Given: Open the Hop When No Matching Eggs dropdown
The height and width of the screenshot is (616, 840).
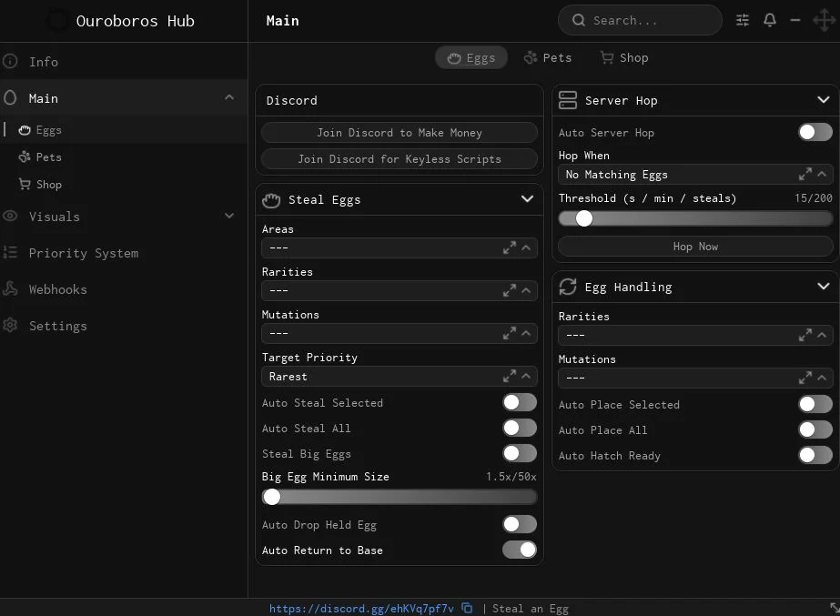Looking at the screenshot, I should (695, 174).
